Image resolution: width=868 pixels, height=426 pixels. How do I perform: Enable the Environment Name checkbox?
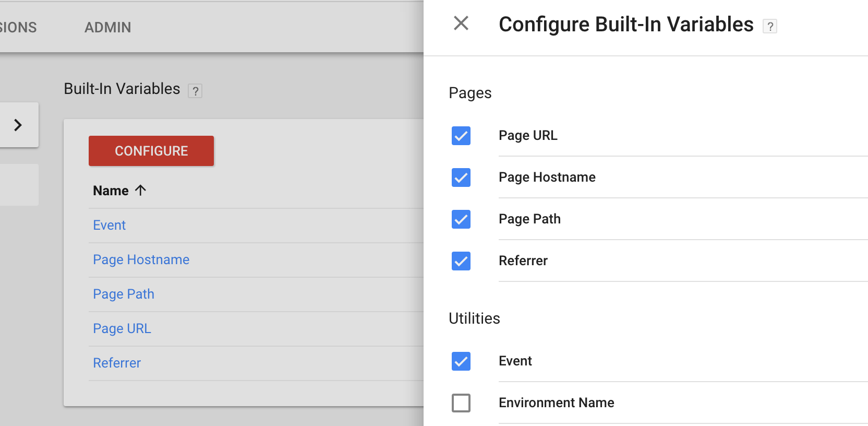(461, 403)
